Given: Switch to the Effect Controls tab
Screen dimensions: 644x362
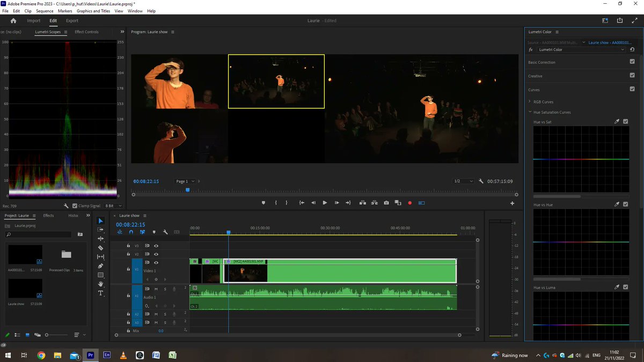Looking at the screenshot, I should [86, 32].
